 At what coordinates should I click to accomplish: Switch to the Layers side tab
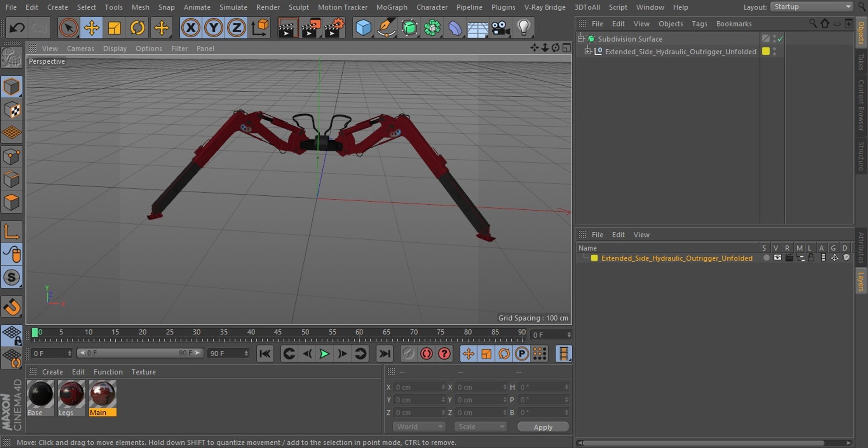click(x=861, y=281)
